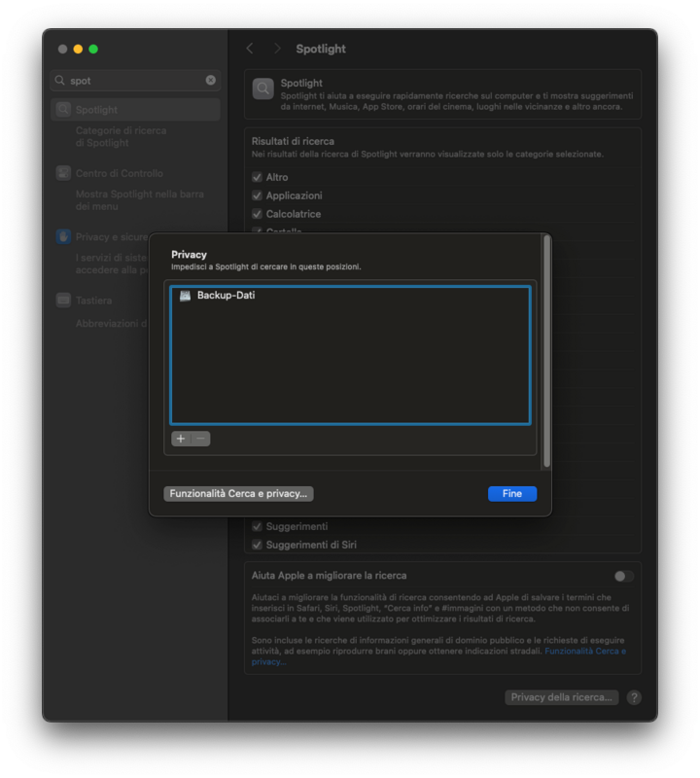
Task: Click the plus button to add a location
Action: click(x=181, y=439)
